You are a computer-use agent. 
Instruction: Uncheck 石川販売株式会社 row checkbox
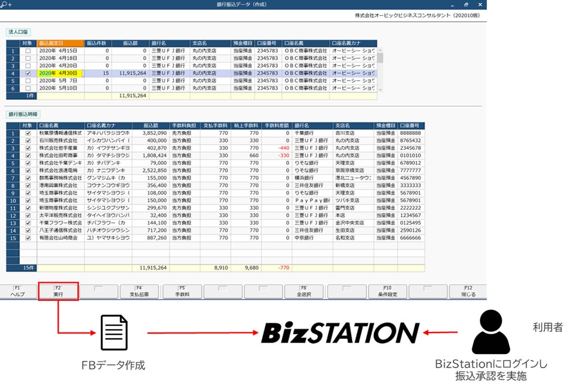[28, 140]
